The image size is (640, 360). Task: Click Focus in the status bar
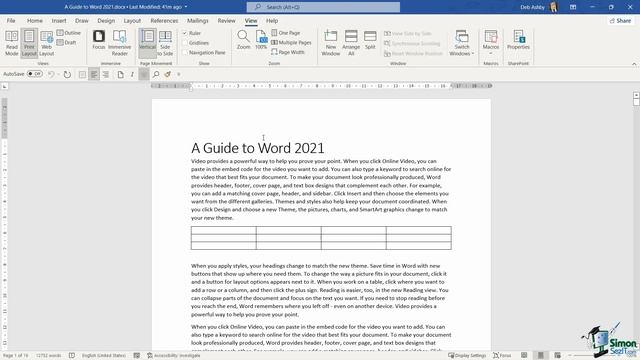(502, 356)
